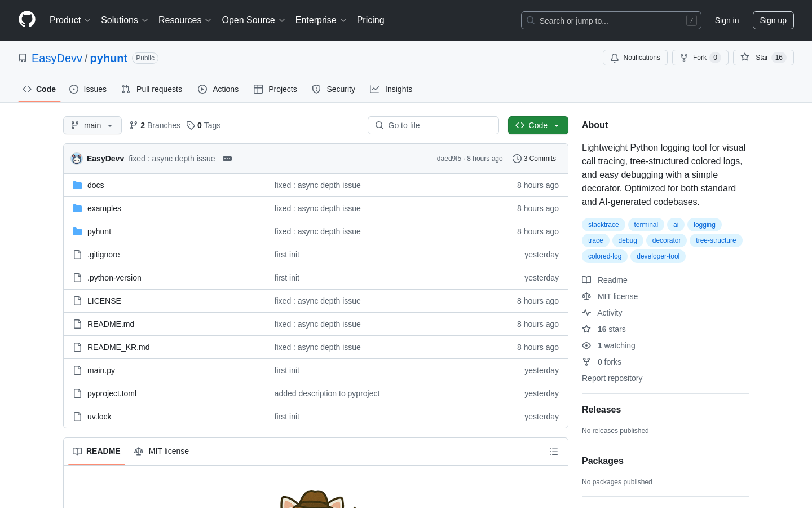Open the pyproject.toml file
The height and width of the screenshot is (508, 812).
click(x=112, y=393)
